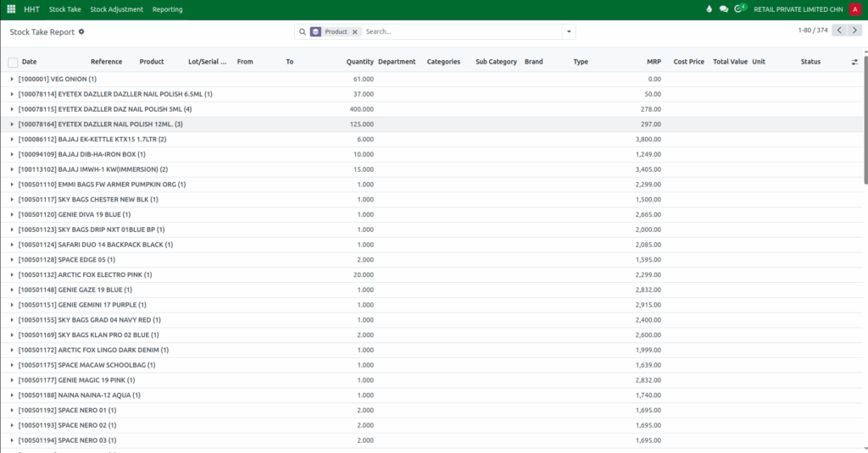
Task: Click ARCTIC FOX LINGO DARK DENIM row
Action: pyautogui.click(x=431, y=350)
